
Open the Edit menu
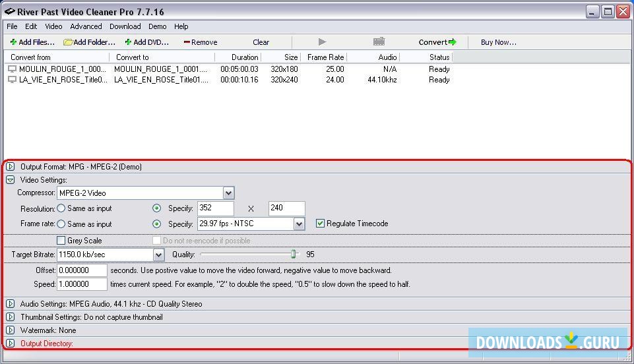pos(31,26)
